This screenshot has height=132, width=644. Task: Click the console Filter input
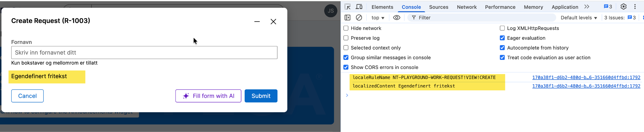[x=484, y=18]
